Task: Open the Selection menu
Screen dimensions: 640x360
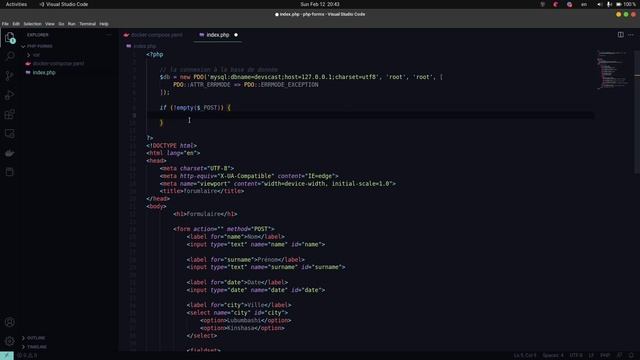Action: click(32, 24)
